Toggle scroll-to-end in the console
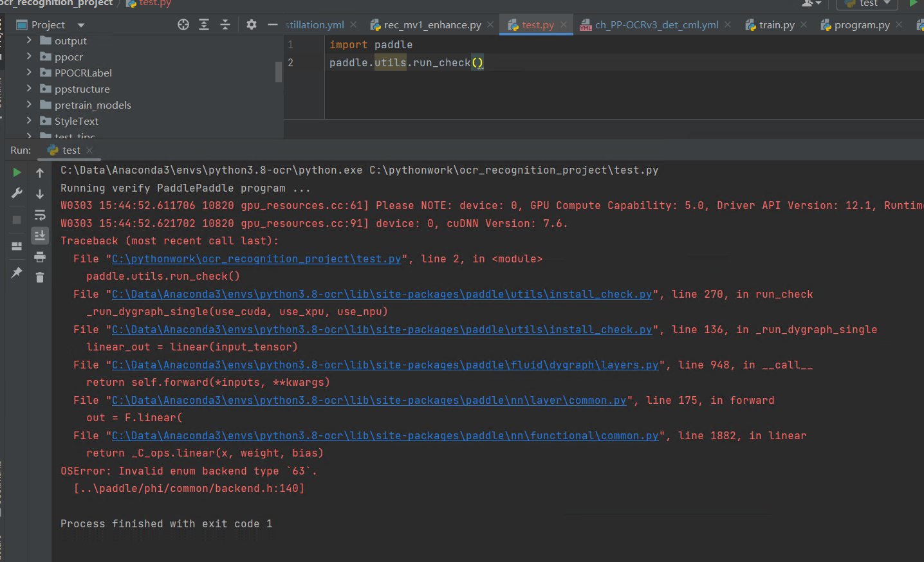 click(x=40, y=236)
